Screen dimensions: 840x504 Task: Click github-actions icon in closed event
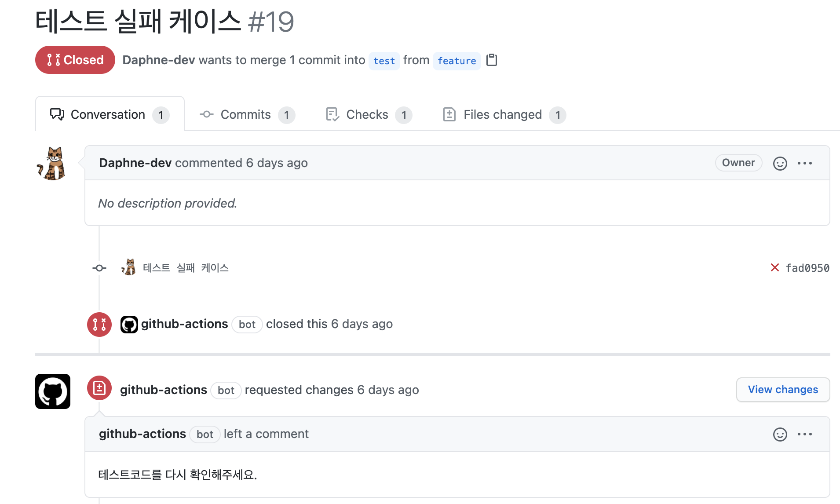[x=129, y=325]
